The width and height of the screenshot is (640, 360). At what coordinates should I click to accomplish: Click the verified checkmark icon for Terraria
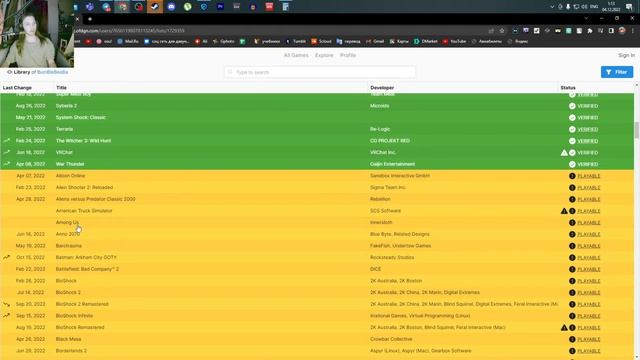point(572,129)
